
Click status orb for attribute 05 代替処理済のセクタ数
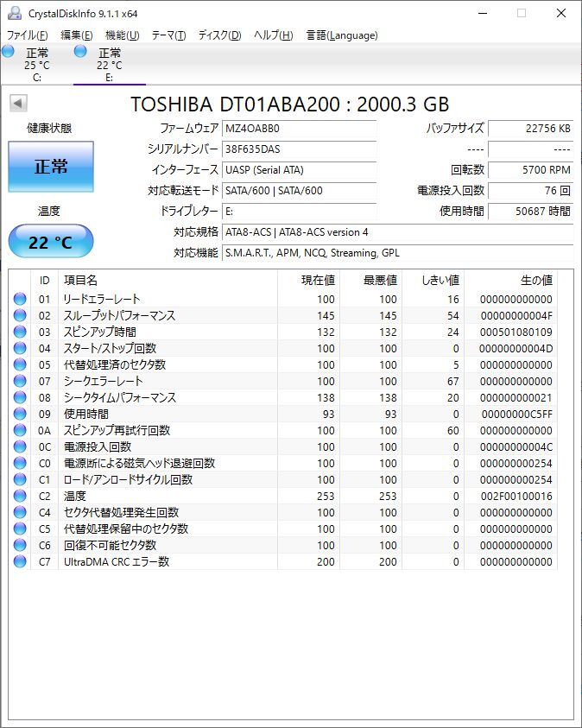(x=20, y=365)
